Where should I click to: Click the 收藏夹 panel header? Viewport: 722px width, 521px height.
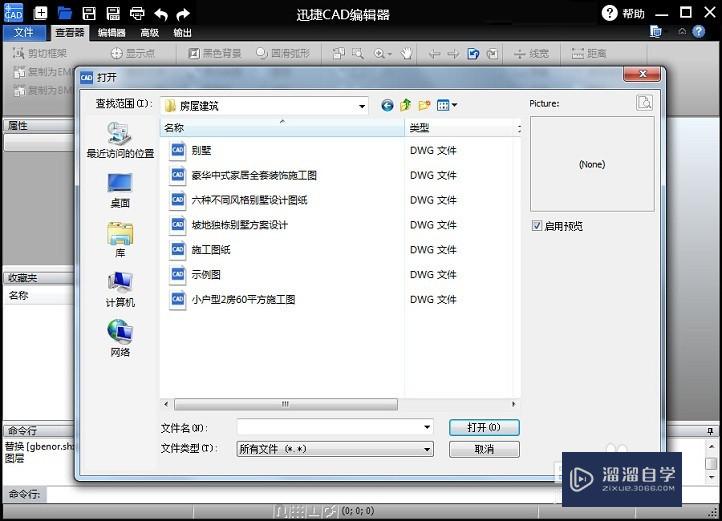(39, 278)
